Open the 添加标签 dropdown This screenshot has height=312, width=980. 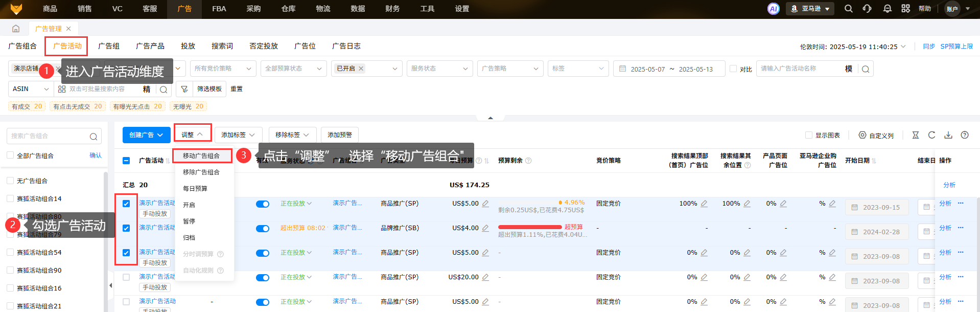coord(238,135)
